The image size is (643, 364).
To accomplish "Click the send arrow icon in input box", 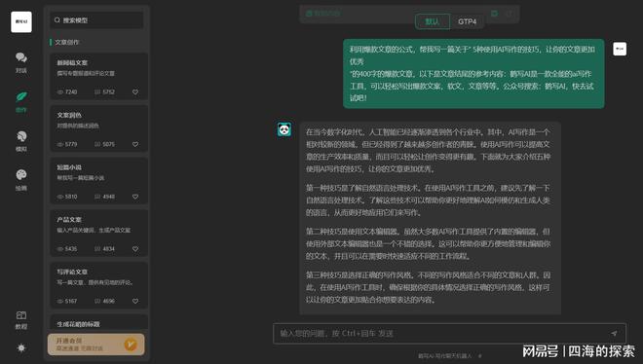I will coord(614,334).
